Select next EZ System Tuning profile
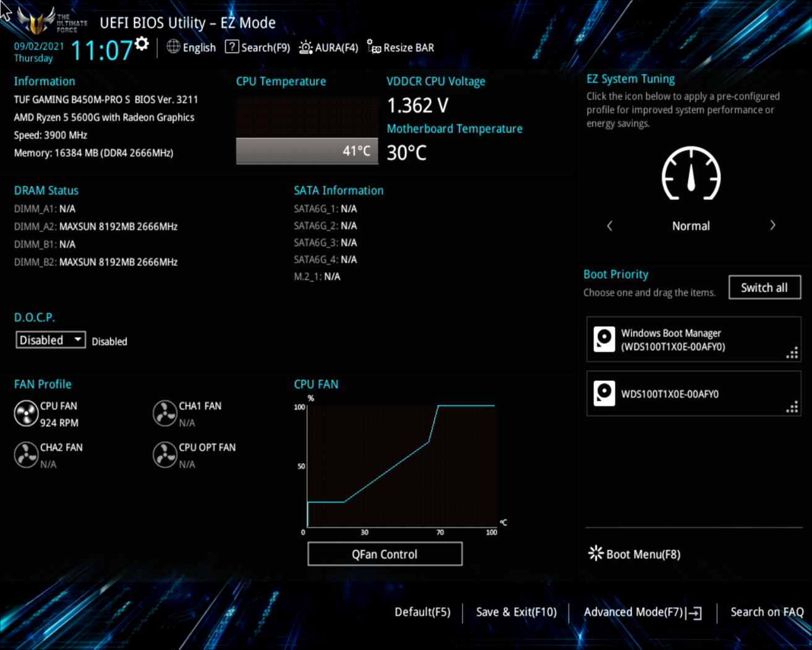 [x=772, y=226]
